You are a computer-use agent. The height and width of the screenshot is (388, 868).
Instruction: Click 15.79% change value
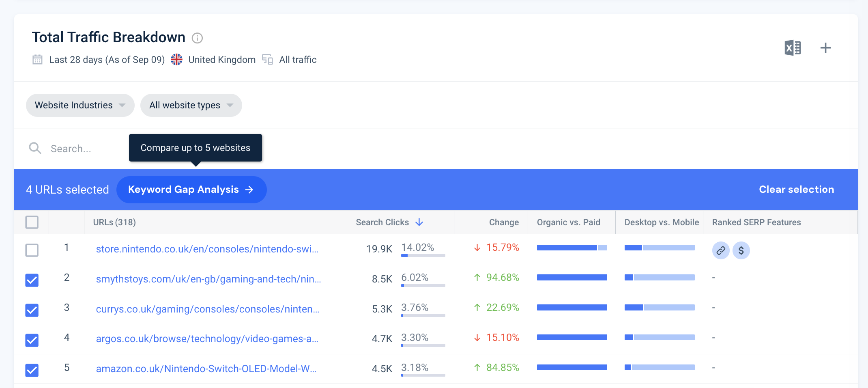(503, 247)
